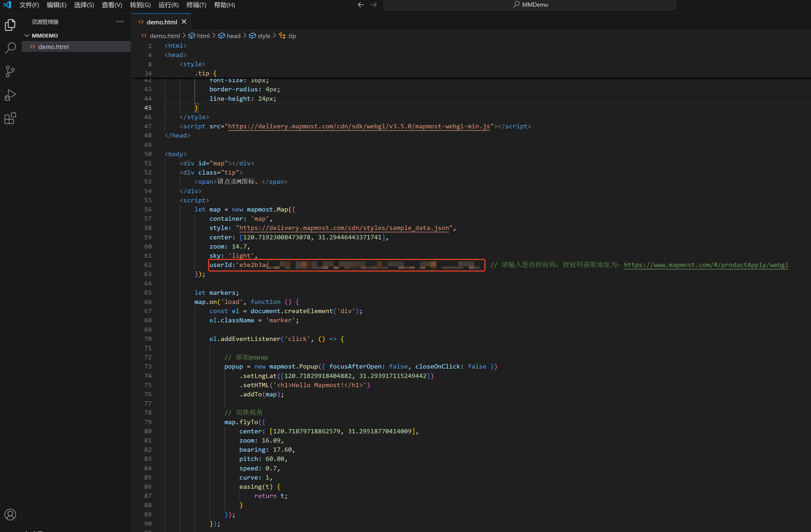Open the 运行(R) menu
The image size is (811, 532).
point(168,5)
